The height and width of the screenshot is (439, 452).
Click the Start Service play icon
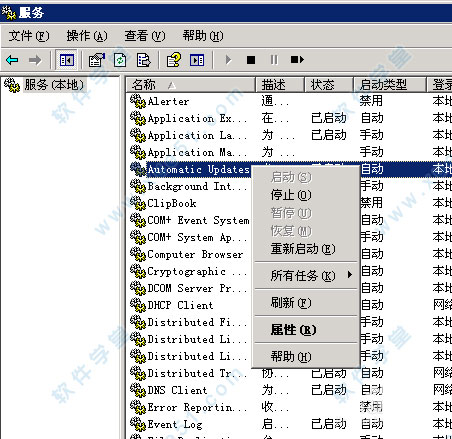(x=228, y=60)
